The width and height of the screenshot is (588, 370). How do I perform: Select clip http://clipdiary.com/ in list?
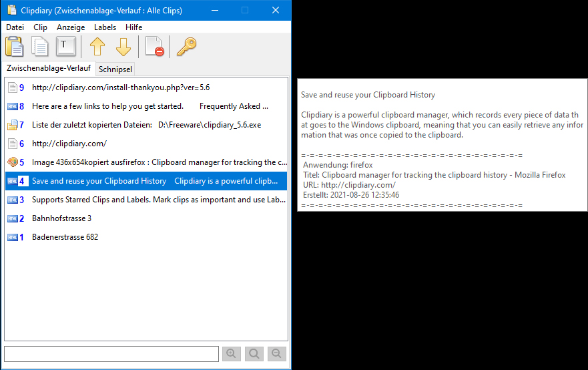tap(146, 144)
